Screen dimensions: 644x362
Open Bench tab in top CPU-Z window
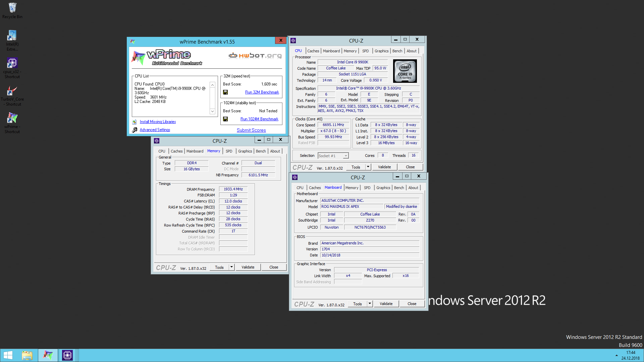click(x=397, y=51)
